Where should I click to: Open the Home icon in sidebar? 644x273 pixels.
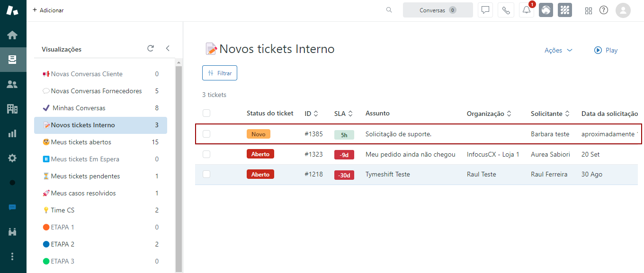coord(13,35)
